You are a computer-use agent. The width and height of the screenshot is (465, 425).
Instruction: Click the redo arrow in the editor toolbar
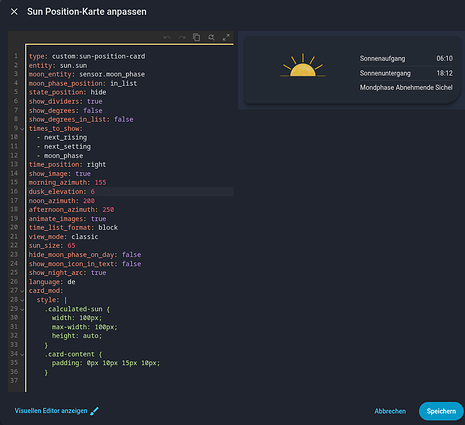[x=182, y=37]
